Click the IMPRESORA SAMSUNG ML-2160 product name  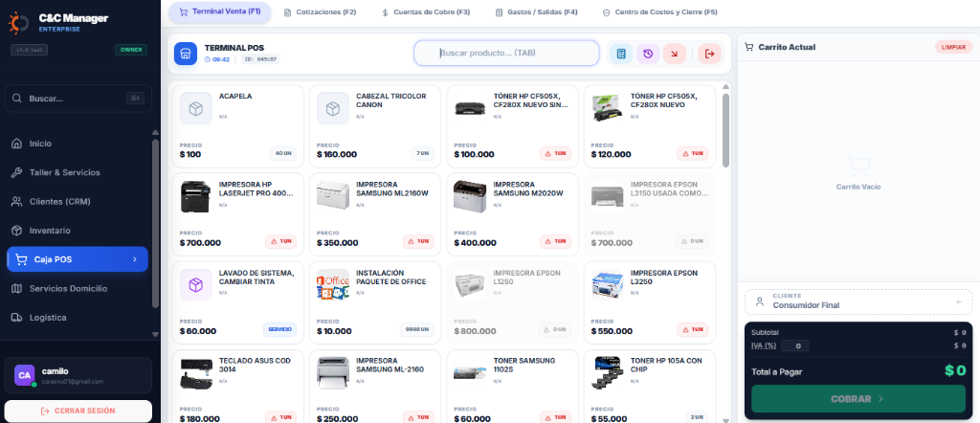coord(390,365)
